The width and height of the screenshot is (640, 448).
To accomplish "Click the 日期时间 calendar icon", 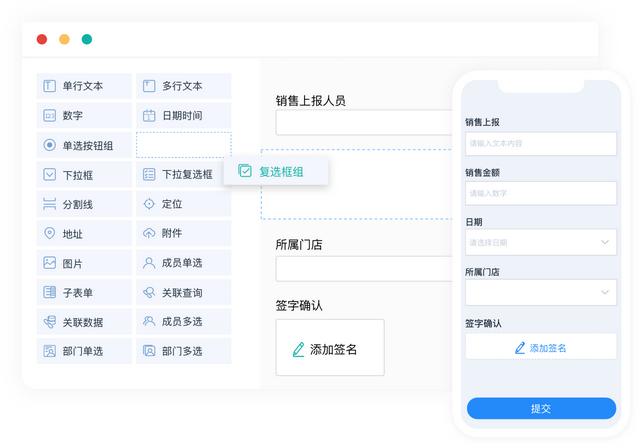I will click(149, 116).
